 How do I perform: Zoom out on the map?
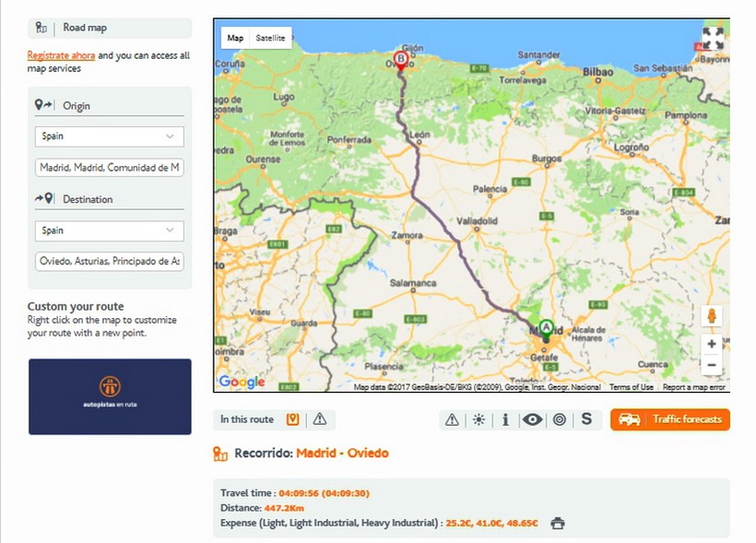click(x=711, y=365)
